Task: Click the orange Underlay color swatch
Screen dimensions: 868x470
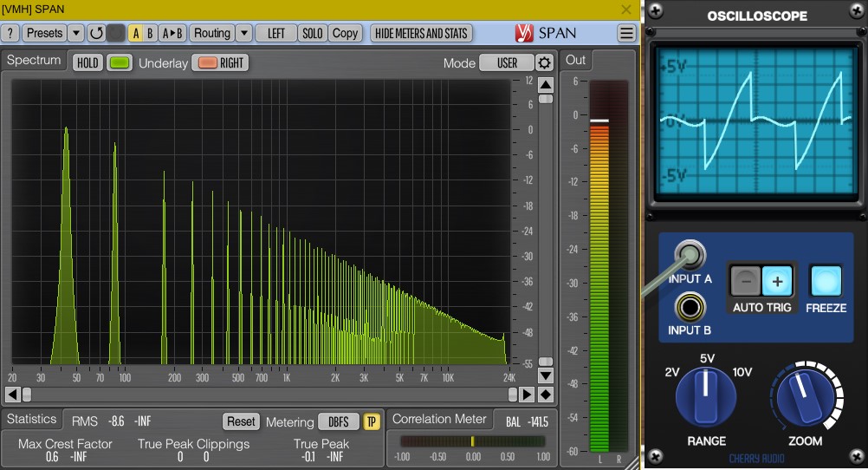Action: click(x=208, y=62)
